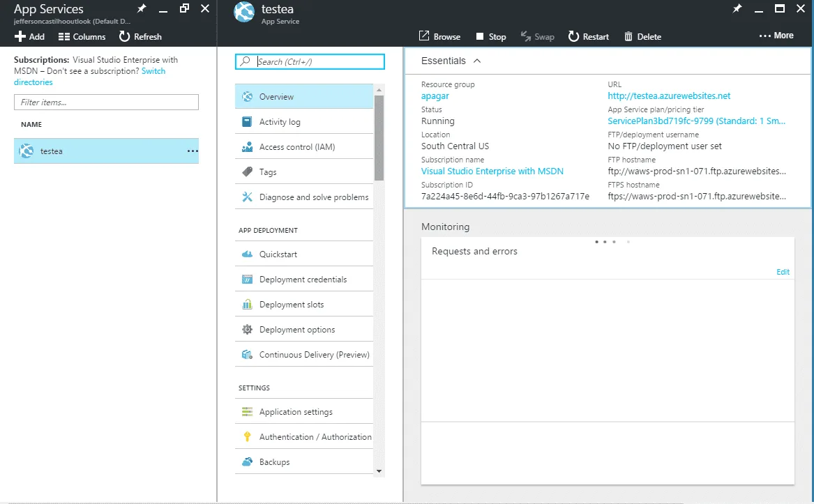814x504 pixels.
Task: Click the menu vertical scrollbar thumb
Action: [x=379, y=138]
